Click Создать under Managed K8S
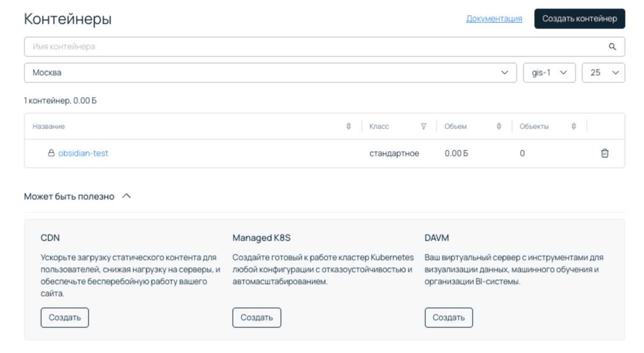 256,317
